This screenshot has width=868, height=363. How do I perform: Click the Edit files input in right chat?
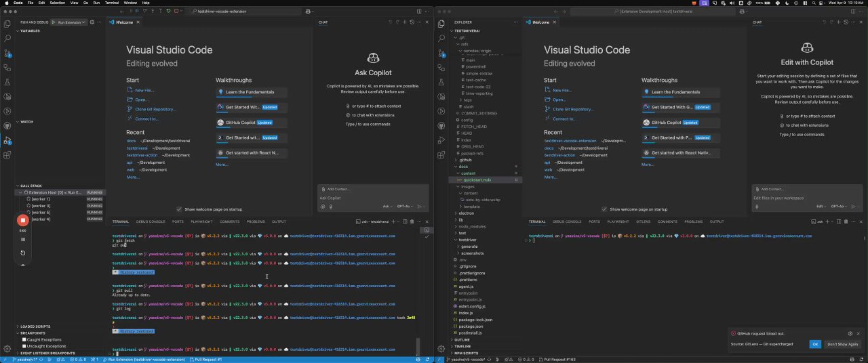[807, 198]
